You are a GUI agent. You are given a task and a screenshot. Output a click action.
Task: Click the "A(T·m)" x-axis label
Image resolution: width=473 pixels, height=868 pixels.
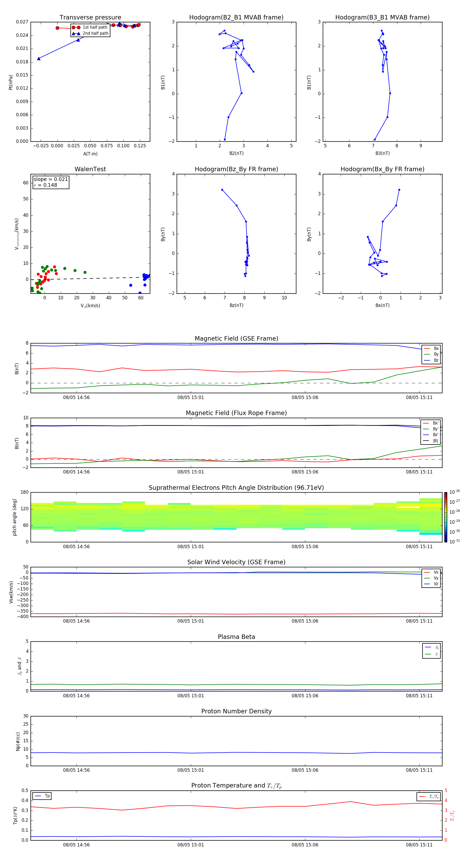(x=90, y=154)
